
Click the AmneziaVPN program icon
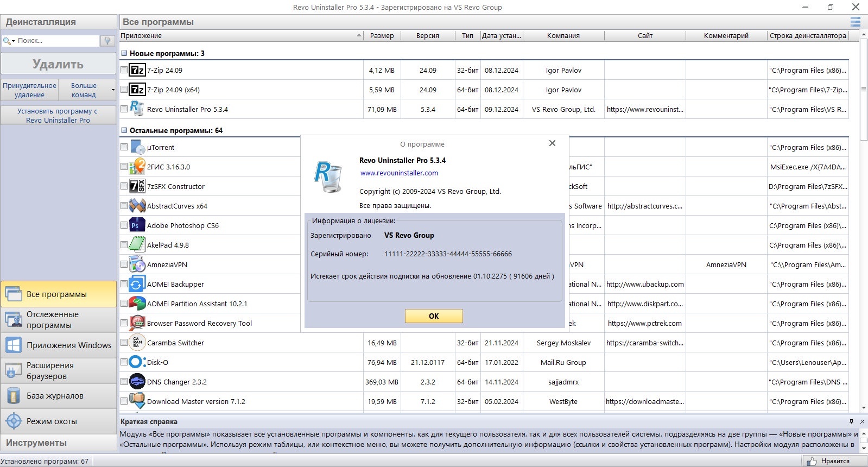click(x=137, y=264)
